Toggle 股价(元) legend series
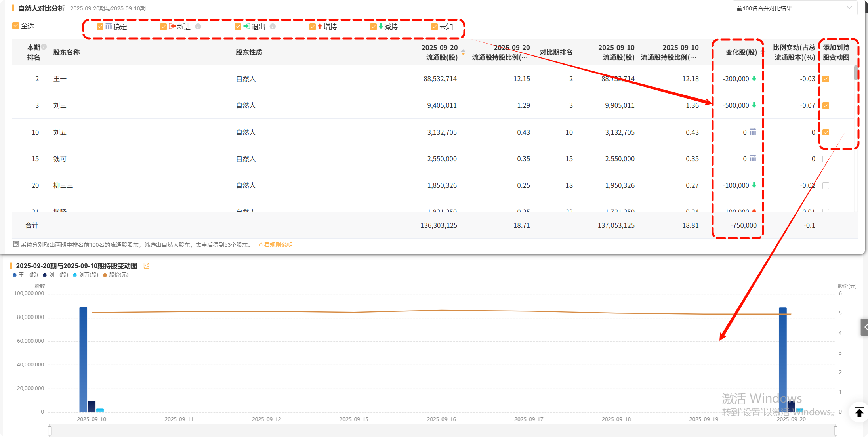 pos(116,275)
